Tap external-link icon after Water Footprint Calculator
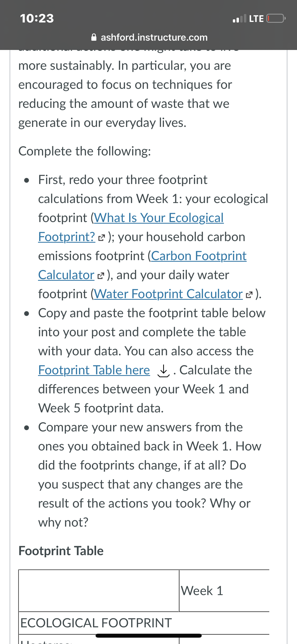Screen dimensions: 297x644 [249, 295]
